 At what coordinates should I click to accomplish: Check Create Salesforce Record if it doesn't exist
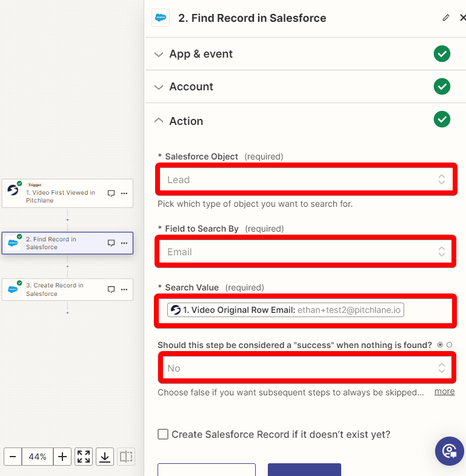click(x=163, y=434)
